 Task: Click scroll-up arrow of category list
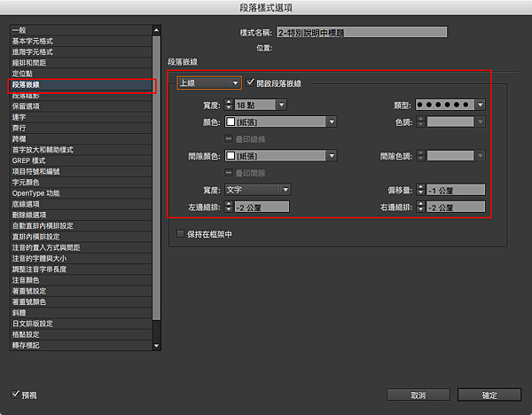click(x=156, y=30)
